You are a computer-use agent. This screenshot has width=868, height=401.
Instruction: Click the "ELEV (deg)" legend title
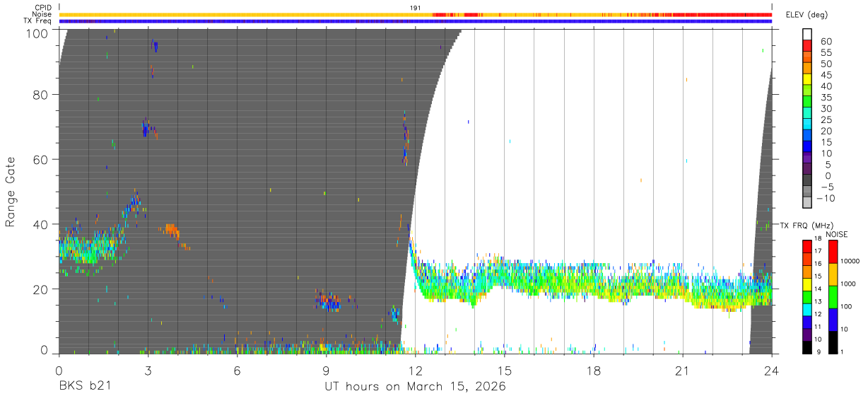pyautogui.click(x=806, y=15)
